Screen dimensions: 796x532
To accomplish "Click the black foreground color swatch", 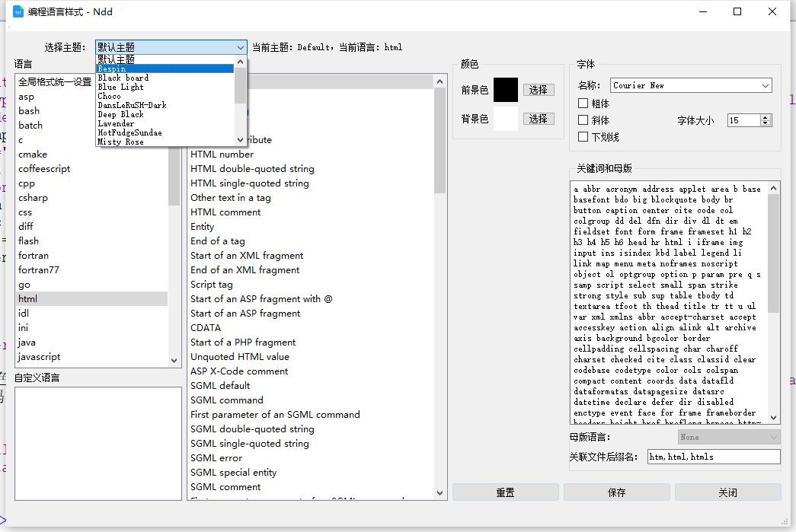I will (506, 89).
